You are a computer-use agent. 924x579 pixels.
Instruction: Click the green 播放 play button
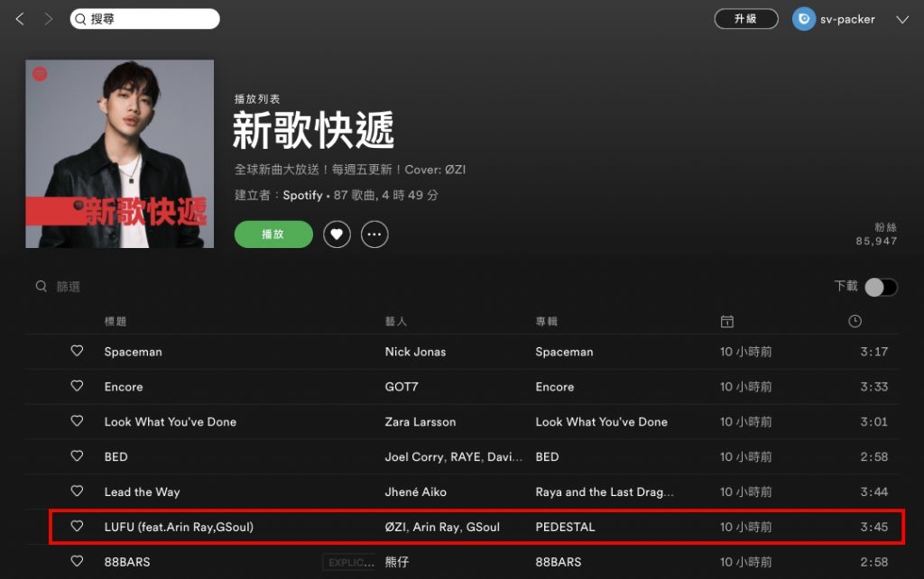coord(273,234)
